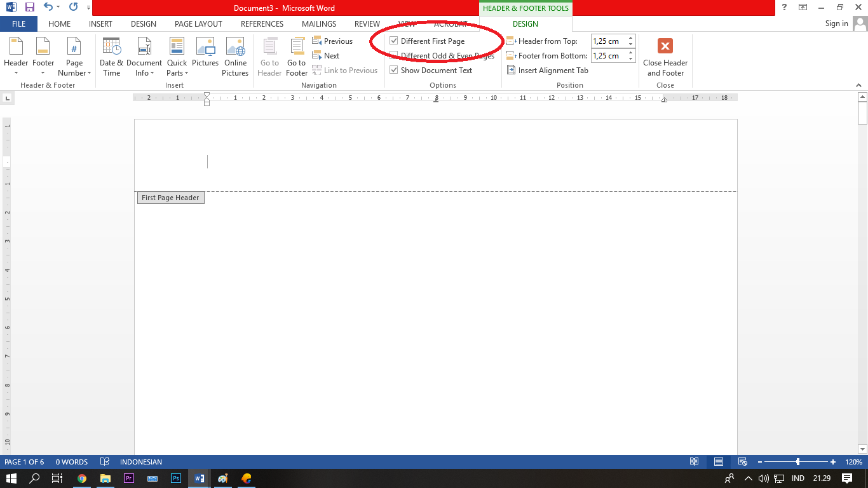
Task: Zoom in with the plus button
Action: (x=833, y=462)
